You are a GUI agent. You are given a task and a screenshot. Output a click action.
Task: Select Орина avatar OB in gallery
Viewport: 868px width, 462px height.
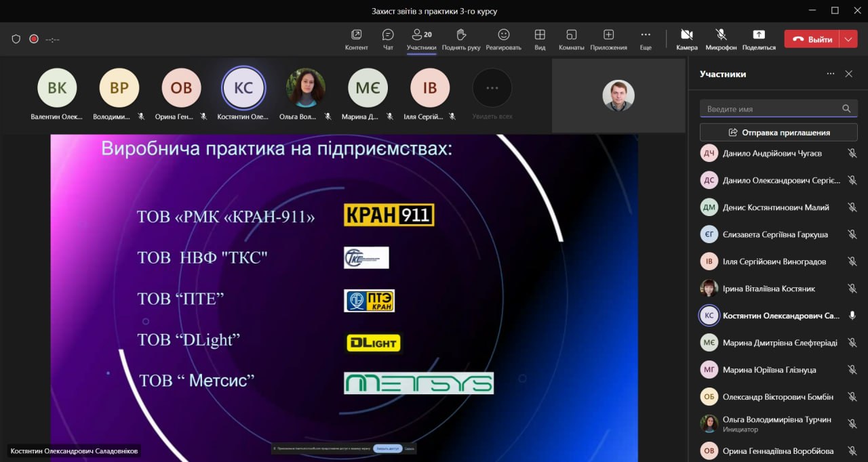coord(181,88)
